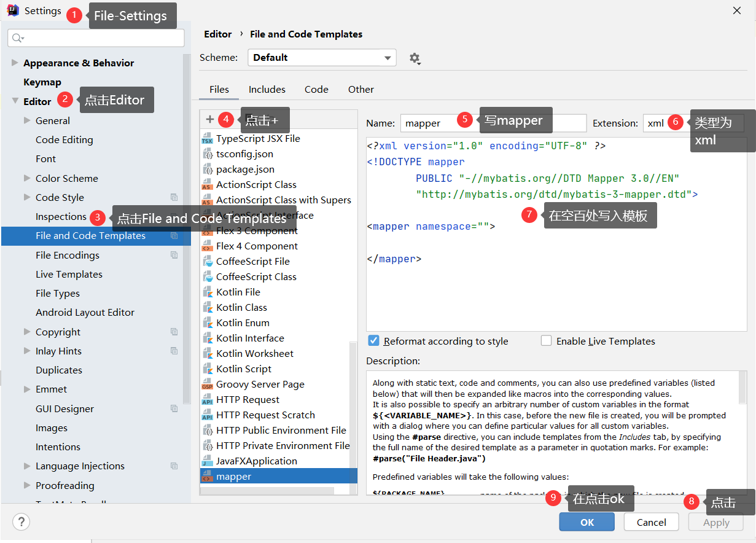Collapse the Editor tree section
The width and height of the screenshot is (756, 543).
(x=15, y=101)
